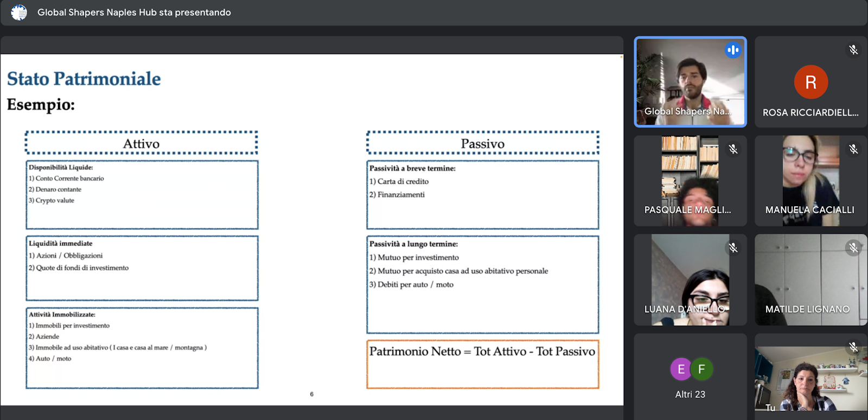The height and width of the screenshot is (420, 868).
Task: Click '3) Crypto valute' line
Action: (x=52, y=200)
